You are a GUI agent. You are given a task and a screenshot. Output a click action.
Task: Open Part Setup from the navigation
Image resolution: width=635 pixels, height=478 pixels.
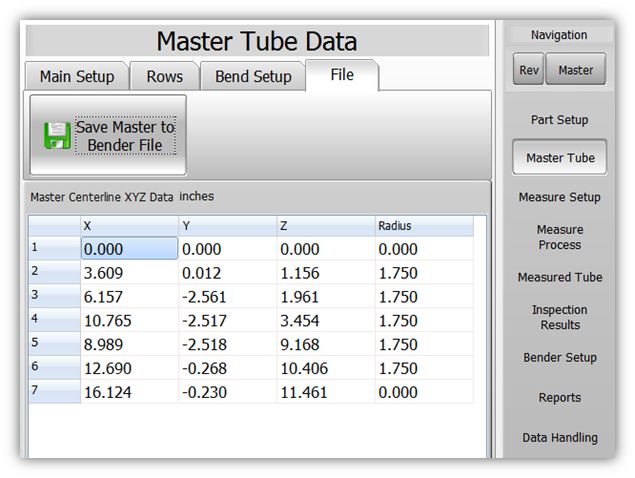(559, 120)
